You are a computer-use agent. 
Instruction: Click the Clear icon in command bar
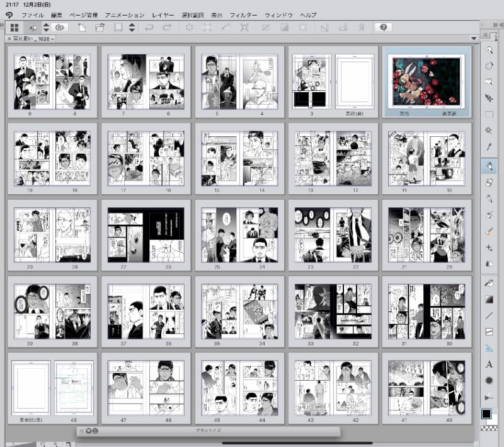190,28
